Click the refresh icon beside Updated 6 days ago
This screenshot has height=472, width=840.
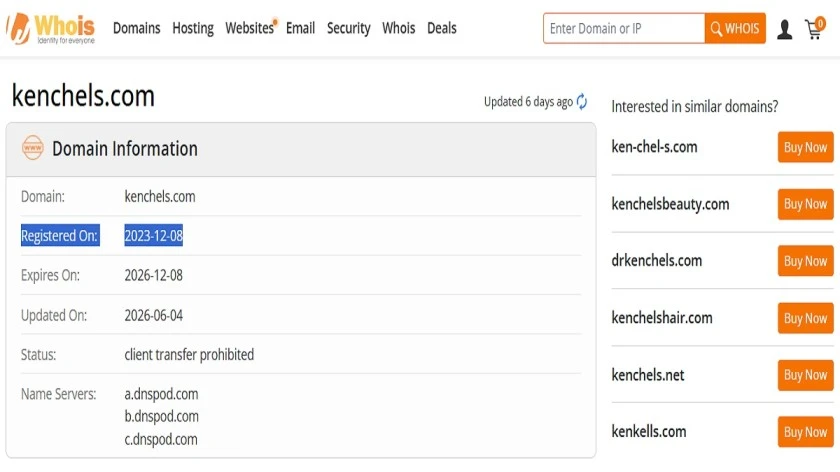coord(582,101)
